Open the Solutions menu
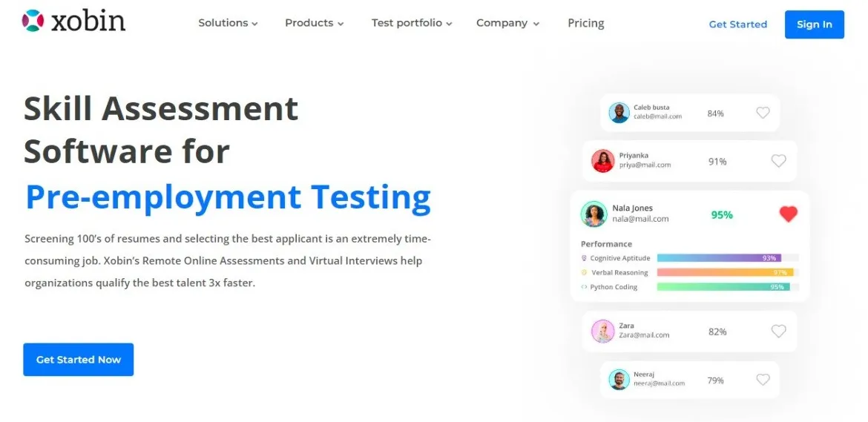The width and height of the screenshot is (868, 422). pyautogui.click(x=228, y=23)
